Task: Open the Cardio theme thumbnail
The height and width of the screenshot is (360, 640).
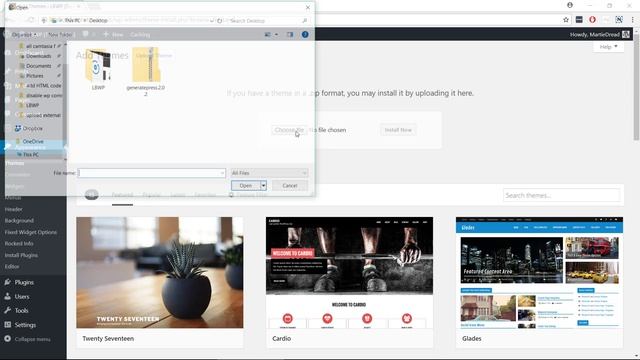Action: coord(349,272)
